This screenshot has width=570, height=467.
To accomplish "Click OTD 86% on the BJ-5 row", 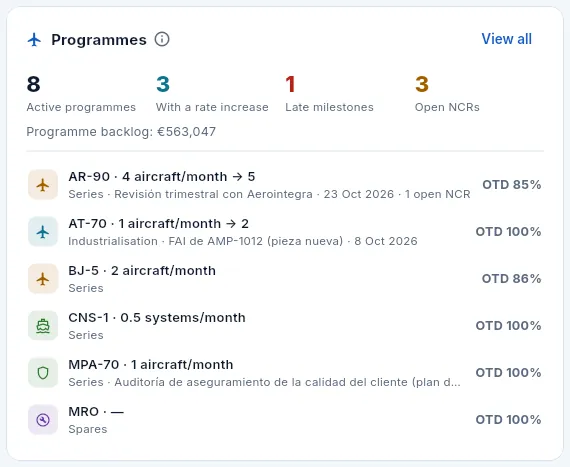I will click(x=511, y=279).
